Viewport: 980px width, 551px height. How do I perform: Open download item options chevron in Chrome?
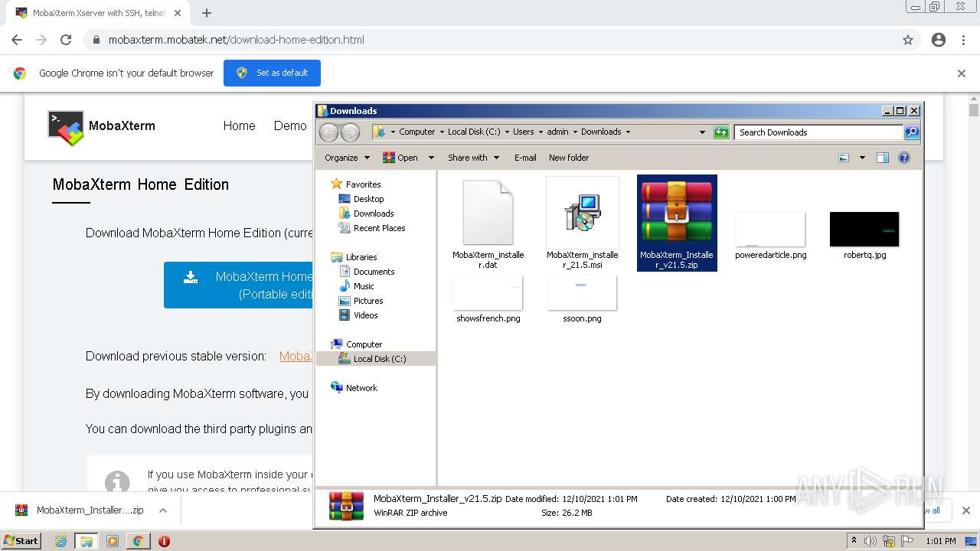162,510
